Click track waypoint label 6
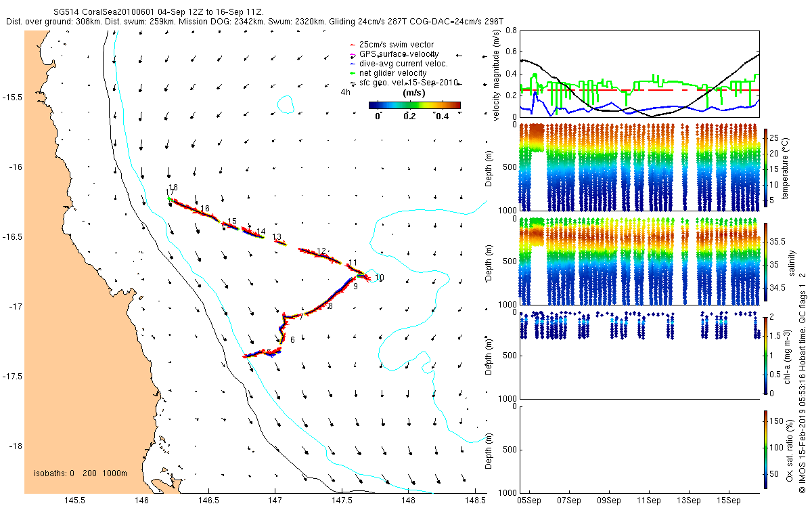The width and height of the screenshot is (812, 508). pos(292,340)
